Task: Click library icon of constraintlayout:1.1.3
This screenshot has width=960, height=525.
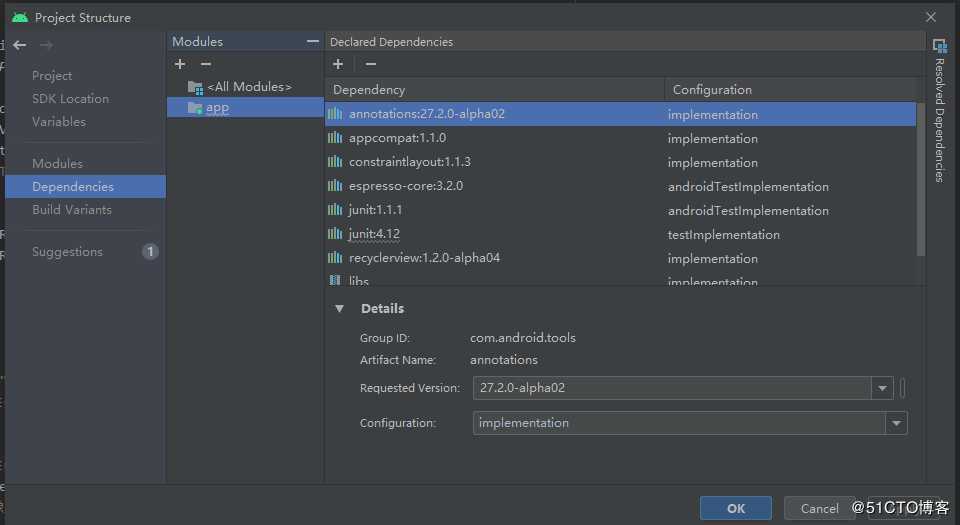Action: (x=335, y=162)
